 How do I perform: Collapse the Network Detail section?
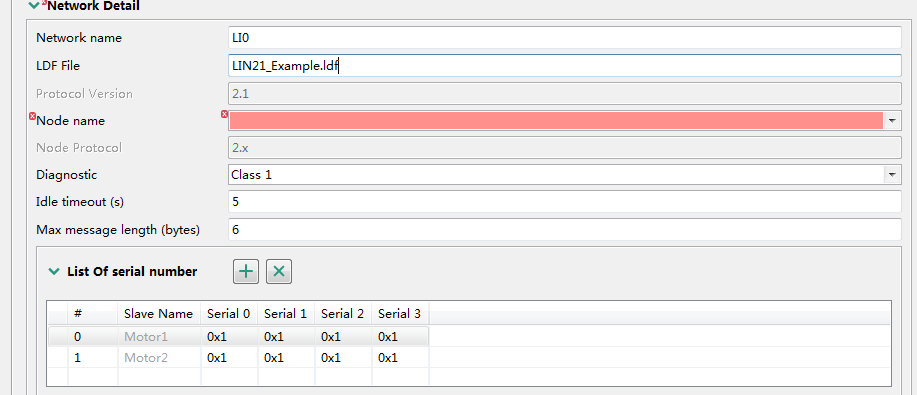pos(35,6)
